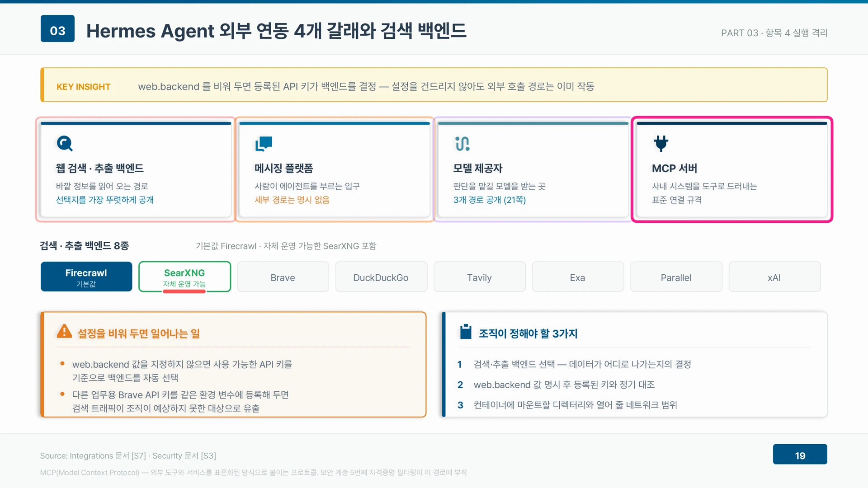Click the '설정을 비워 두면 일어나는 일' heading
Viewport: 868px width, 488px height.
point(139,333)
